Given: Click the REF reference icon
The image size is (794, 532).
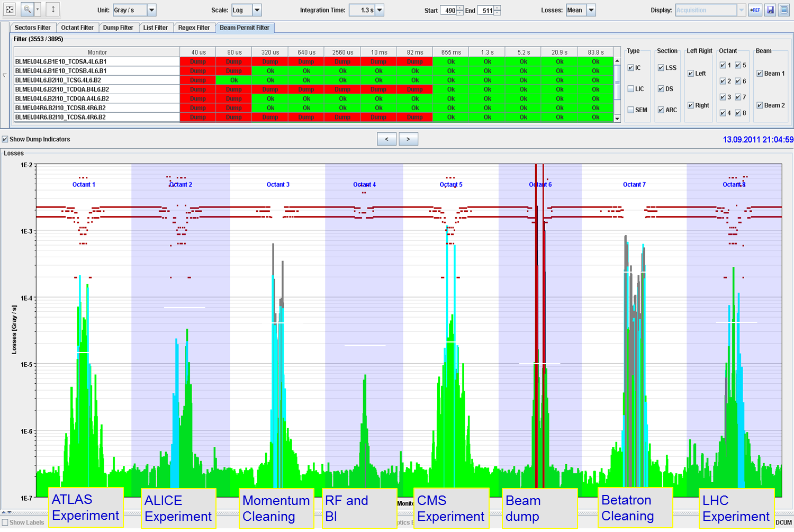Looking at the screenshot, I should 755,10.
